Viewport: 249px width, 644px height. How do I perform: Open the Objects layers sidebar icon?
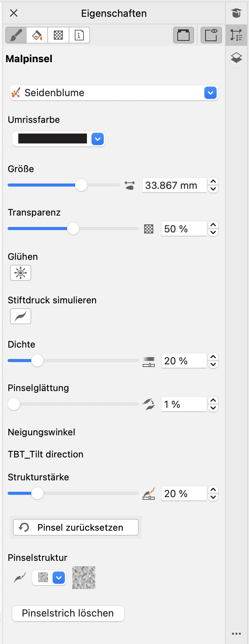pyautogui.click(x=236, y=58)
